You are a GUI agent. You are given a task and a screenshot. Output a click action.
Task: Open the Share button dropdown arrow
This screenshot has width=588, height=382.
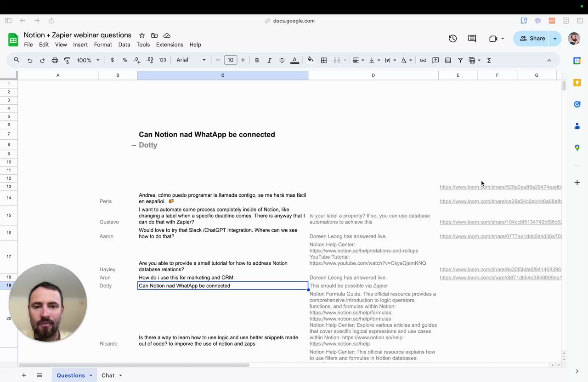[x=555, y=39]
